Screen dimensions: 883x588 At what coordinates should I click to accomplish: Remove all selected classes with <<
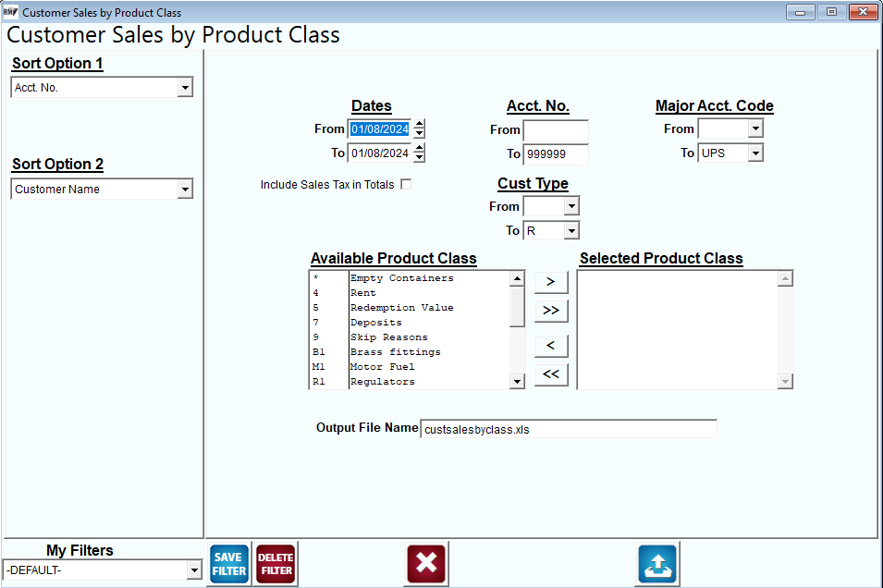click(551, 374)
